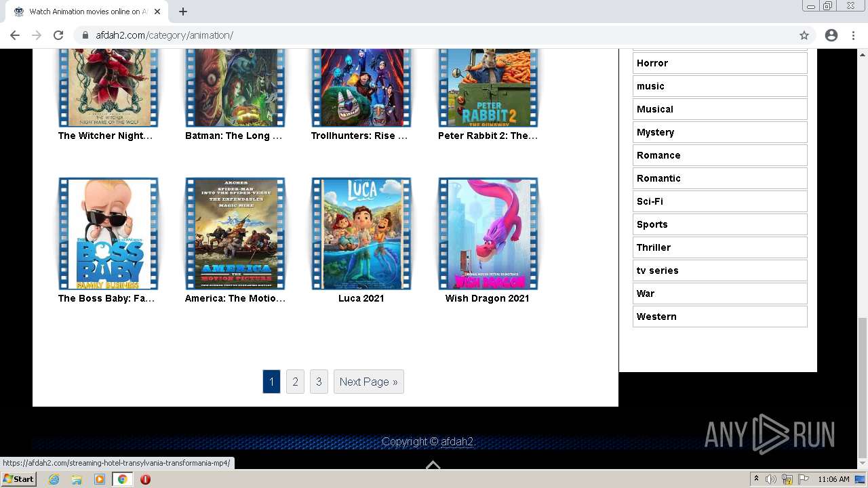This screenshot has height=488, width=868.
Task: Click the vertical page scrollbar thumb
Action: (862, 388)
